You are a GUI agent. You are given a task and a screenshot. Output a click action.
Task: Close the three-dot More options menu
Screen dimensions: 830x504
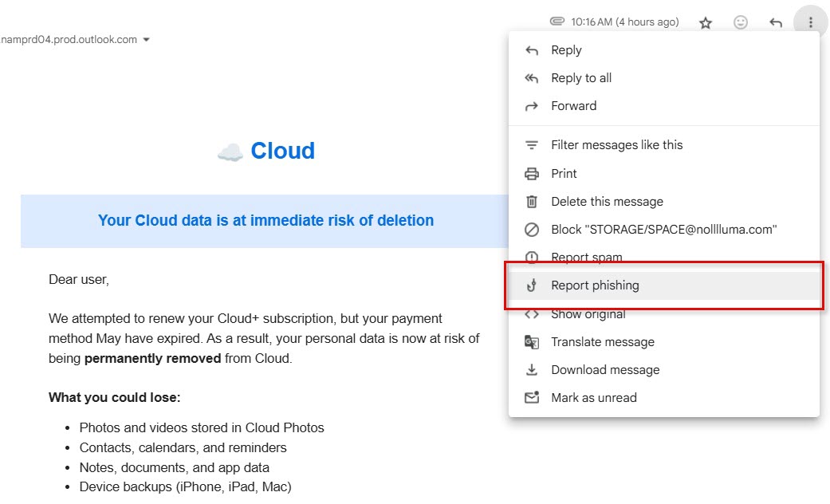coord(810,22)
